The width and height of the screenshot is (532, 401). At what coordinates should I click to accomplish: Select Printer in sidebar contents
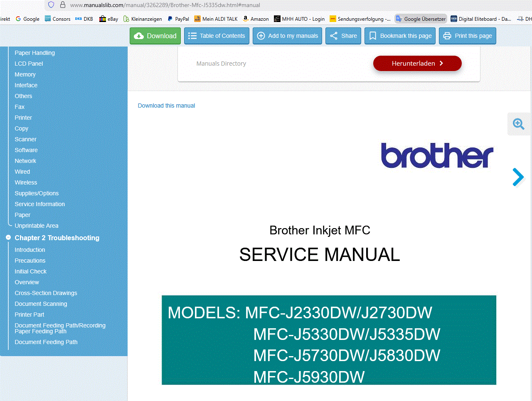[23, 118]
